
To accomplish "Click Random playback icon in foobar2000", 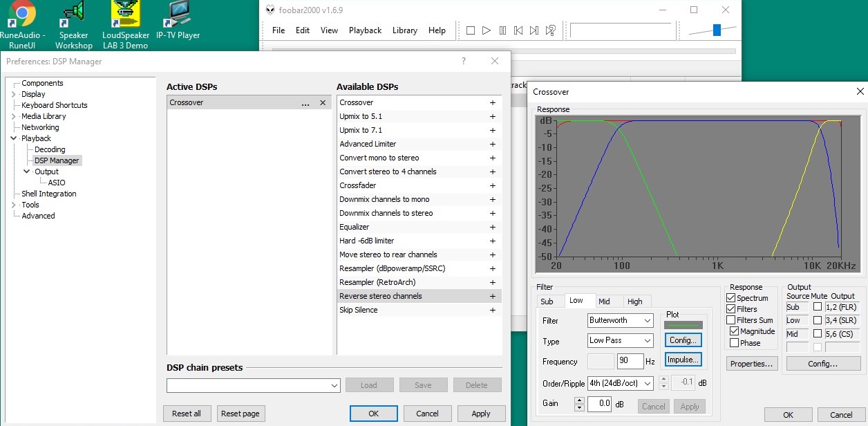I will point(550,30).
